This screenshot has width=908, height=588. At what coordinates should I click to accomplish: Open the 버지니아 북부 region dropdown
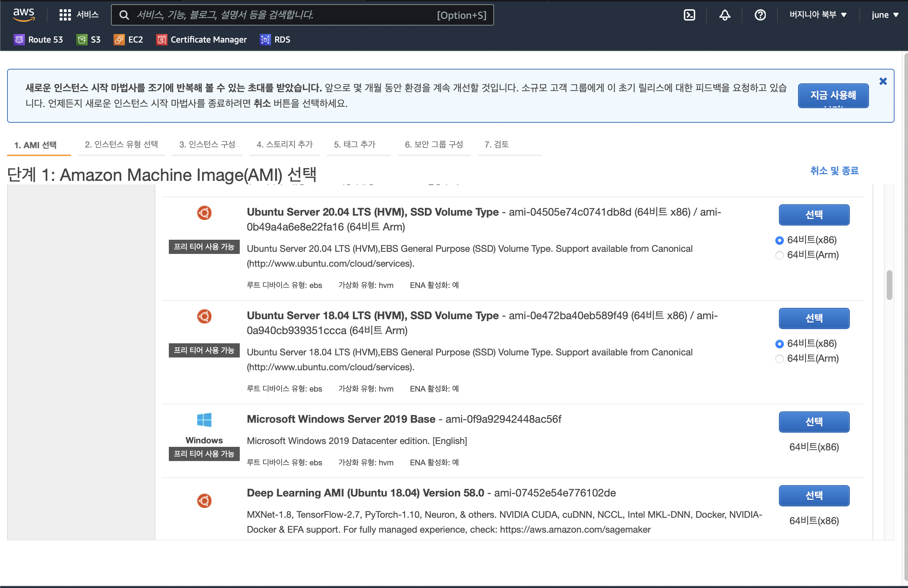[x=818, y=15]
